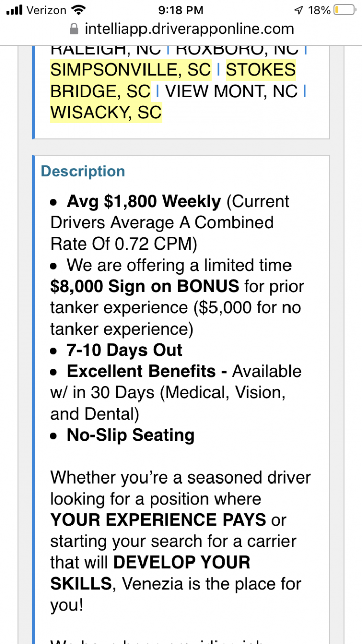
Task: Click the Avg $1,800 Weekly text
Action: pyautogui.click(x=143, y=202)
